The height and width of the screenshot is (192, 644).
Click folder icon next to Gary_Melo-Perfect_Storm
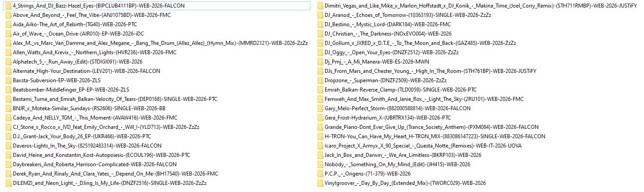tap(320, 108)
